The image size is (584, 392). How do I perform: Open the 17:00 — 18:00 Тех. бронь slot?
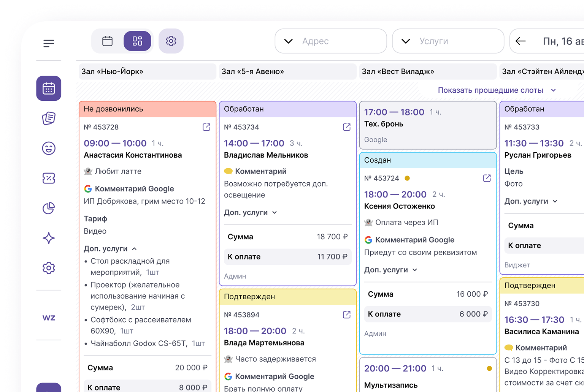point(428,125)
